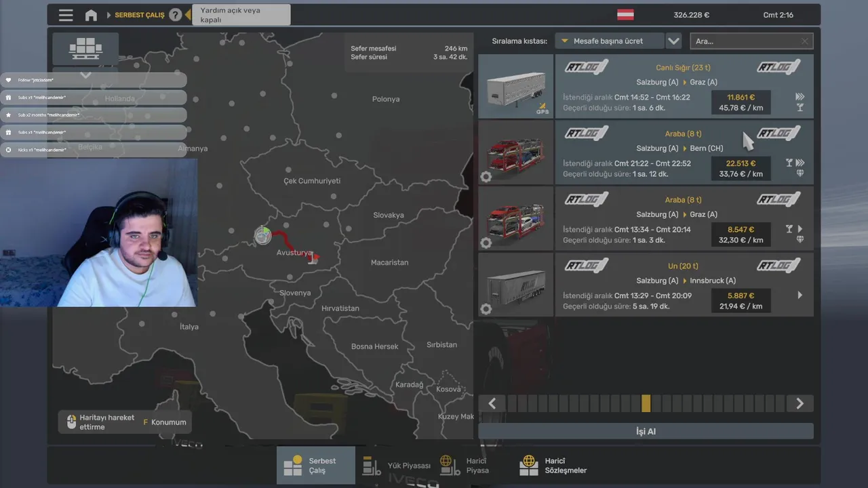This screenshot has width=868, height=488.
Task: Toggle the sort direction chevron button
Action: click(673, 41)
